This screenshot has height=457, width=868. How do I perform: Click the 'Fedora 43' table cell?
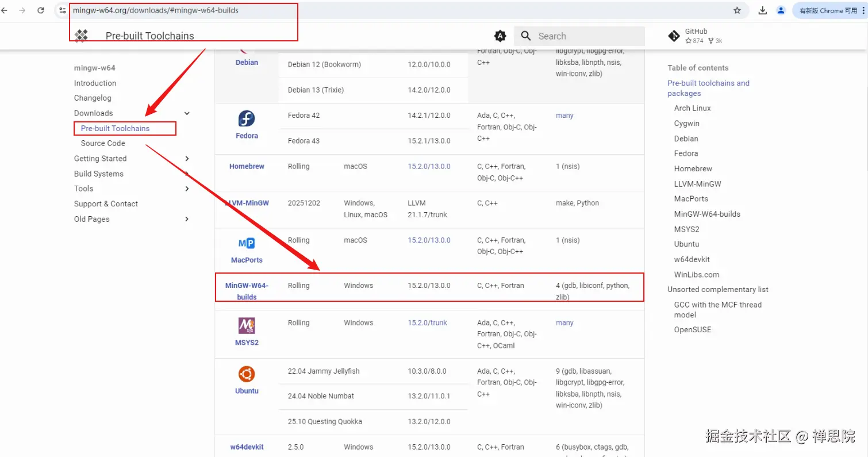point(304,141)
